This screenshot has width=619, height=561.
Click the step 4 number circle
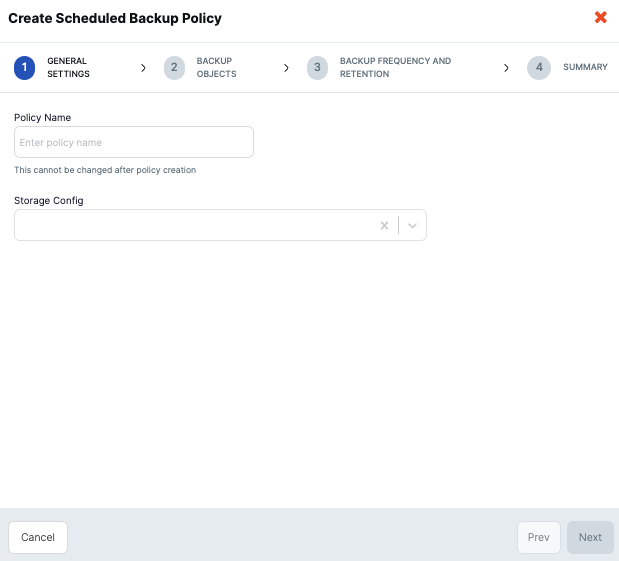coord(539,68)
